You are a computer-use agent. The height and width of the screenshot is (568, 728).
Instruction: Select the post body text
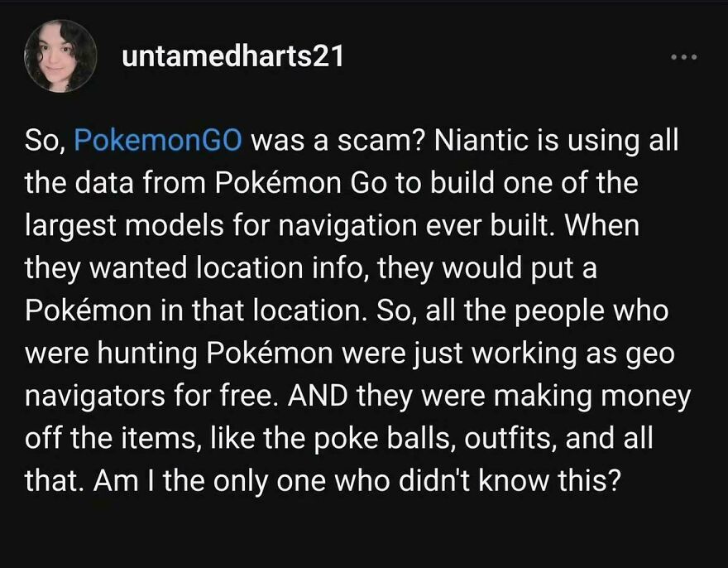[x=356, y=306]
